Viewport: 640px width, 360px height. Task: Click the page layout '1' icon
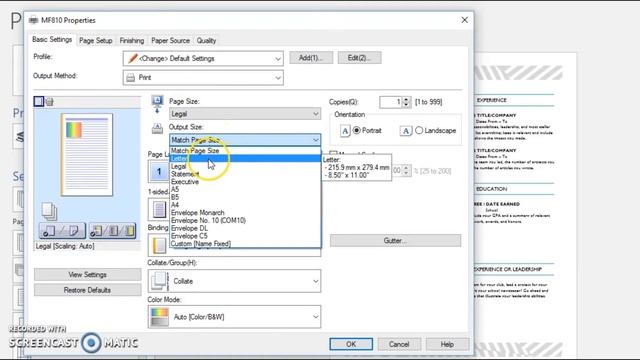click(159, 171)
